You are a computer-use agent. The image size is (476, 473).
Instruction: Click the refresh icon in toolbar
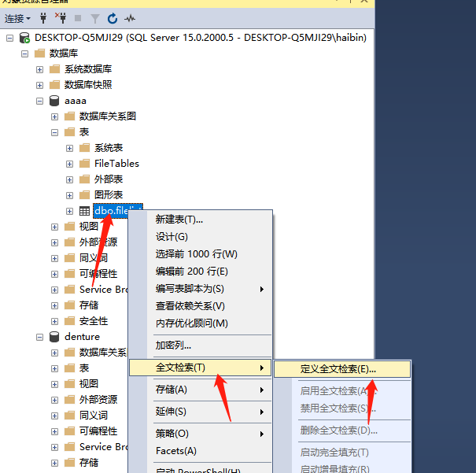click(x=113, y=19)
